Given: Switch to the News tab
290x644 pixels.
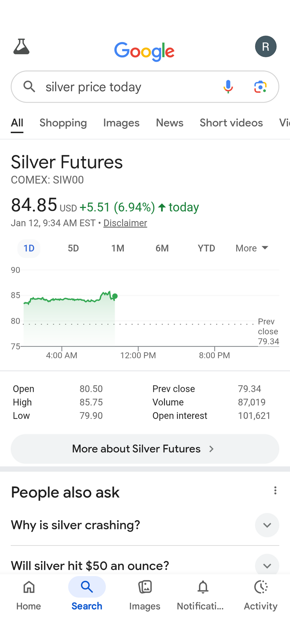Looking at the screenshot, I should pos(170,123).
